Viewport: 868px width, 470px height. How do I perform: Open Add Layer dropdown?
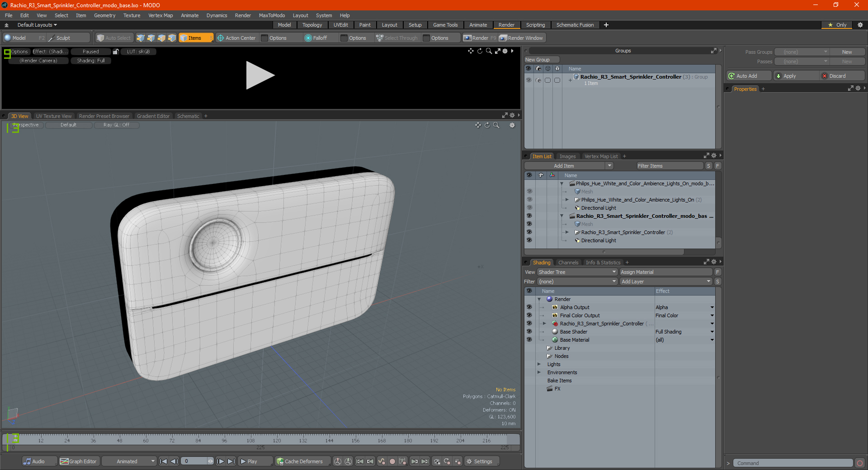(x=666, y=282)
